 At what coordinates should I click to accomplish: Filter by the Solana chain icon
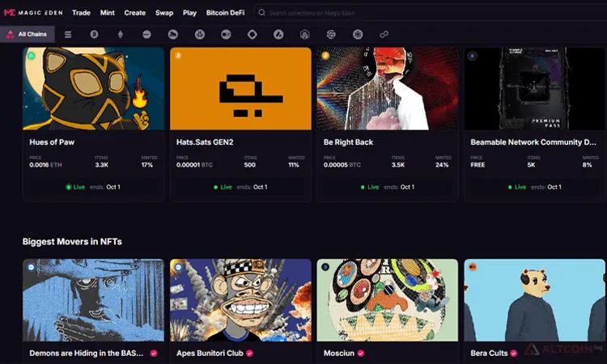(x=68, y=35)
